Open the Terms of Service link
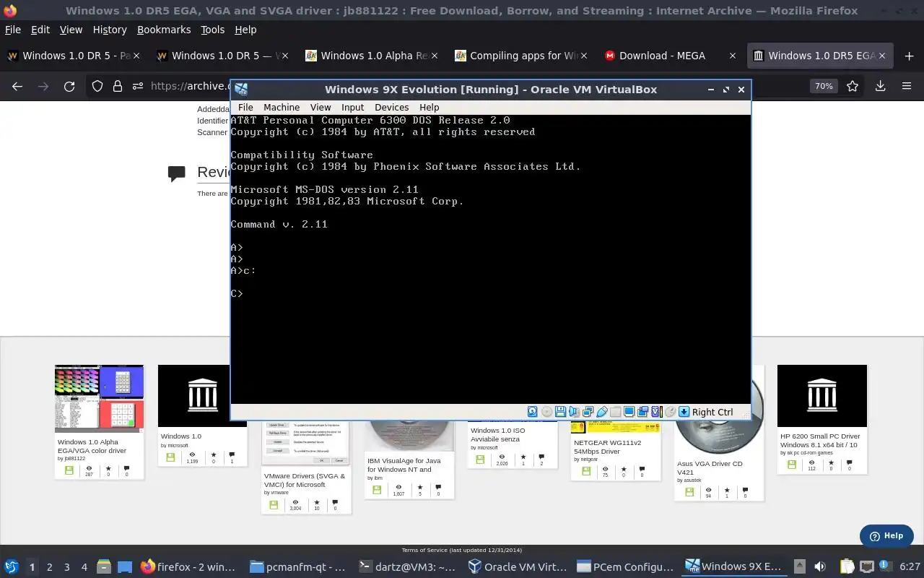This screenshot has height=578, width=924. [x=462, y=550]
